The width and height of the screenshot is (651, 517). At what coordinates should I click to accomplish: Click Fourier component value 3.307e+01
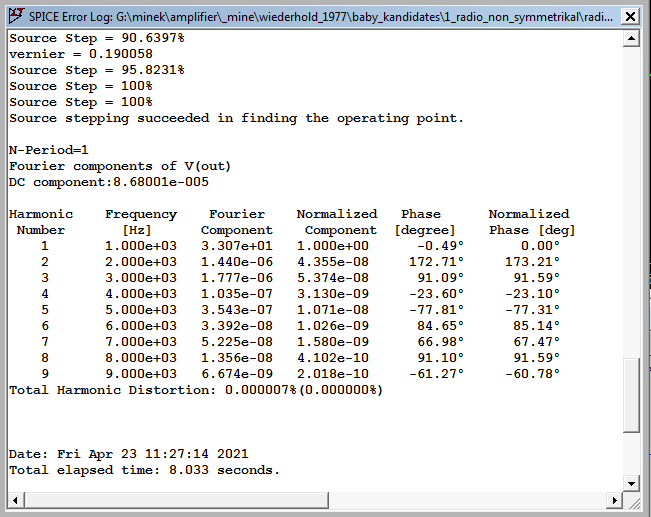coord(237,246)
